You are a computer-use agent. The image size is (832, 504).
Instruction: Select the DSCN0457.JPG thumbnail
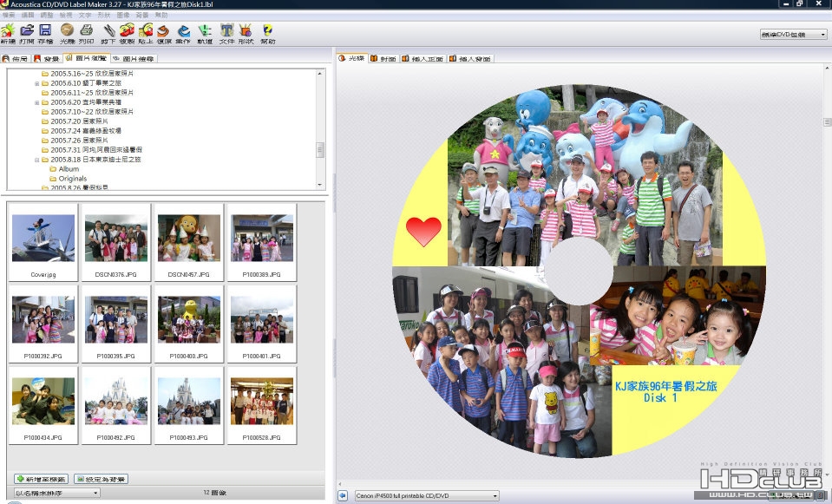click(x=189, y=242)
